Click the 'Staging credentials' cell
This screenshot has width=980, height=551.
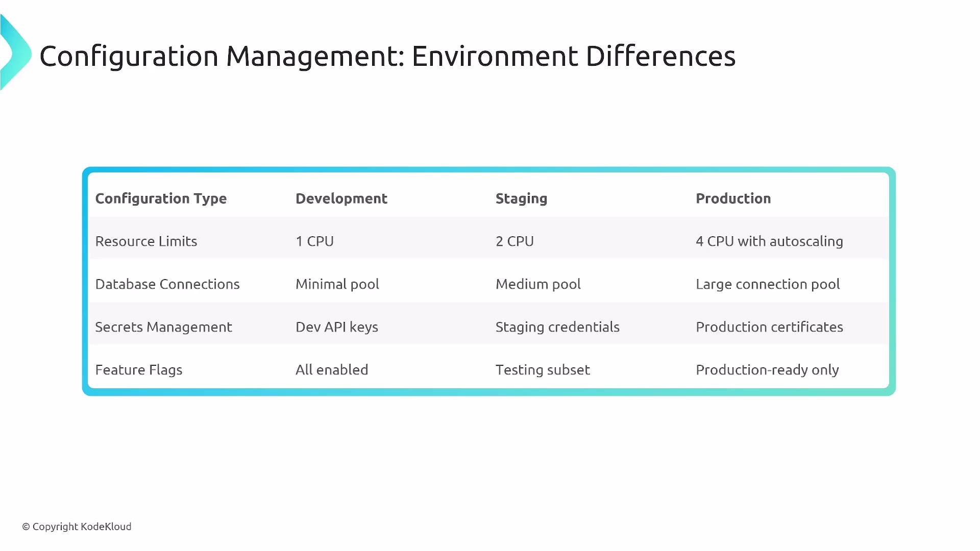point(557,328)
